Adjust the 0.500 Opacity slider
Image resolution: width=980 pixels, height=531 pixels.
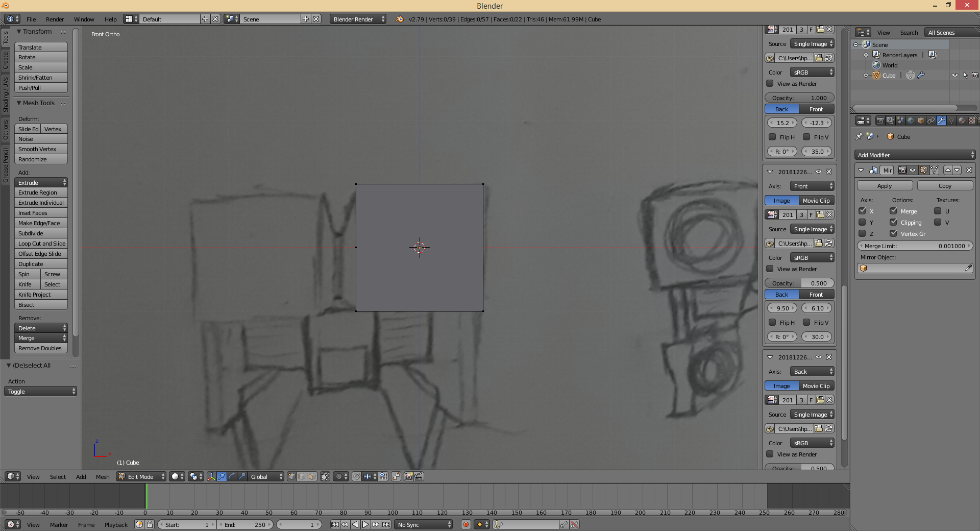point(799,283)
